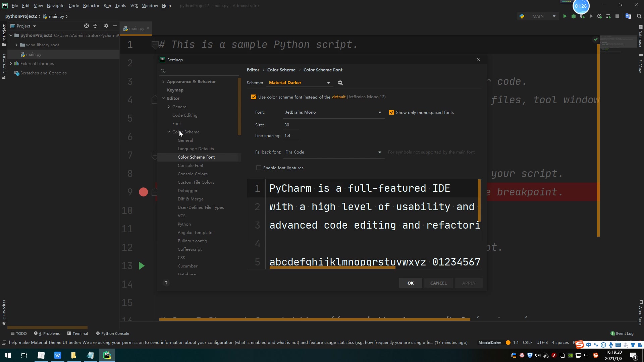The image size is (644, 362).
Task: Open Settings help question mark
Action: click(x=166, y=283)
